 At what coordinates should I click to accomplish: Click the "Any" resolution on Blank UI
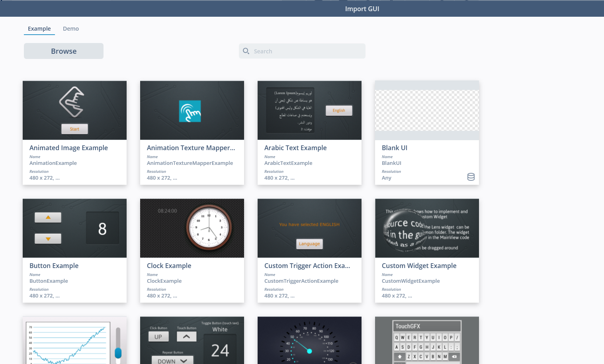click(387, 178)
